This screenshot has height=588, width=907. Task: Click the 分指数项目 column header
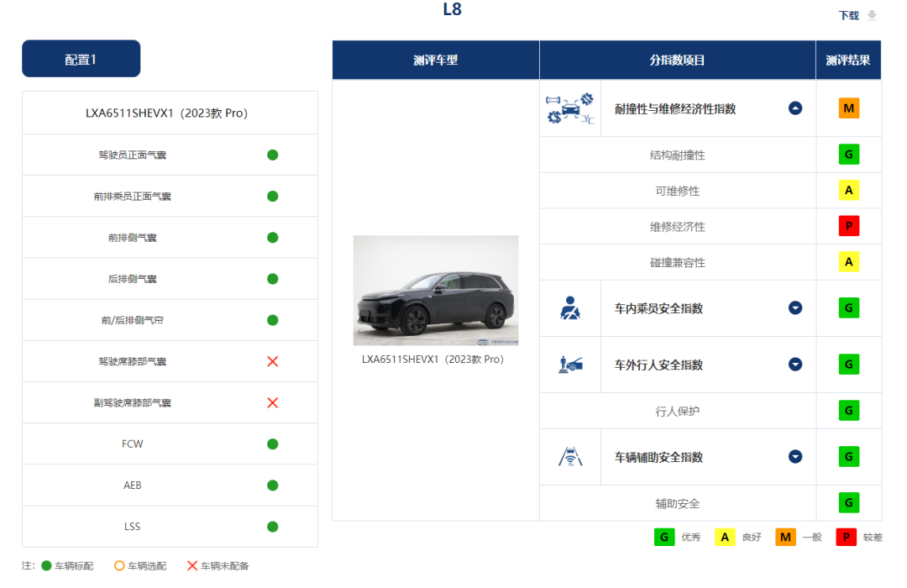coord(678,60)
